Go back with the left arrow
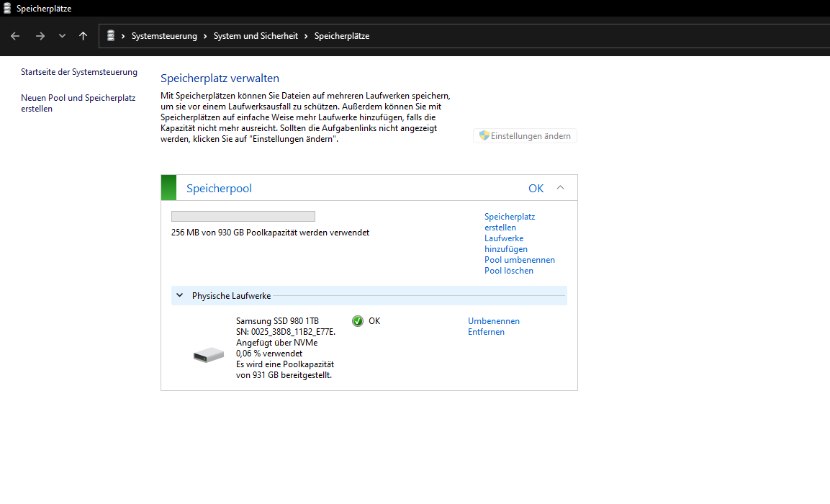830x504 pixels. (15, 36)
